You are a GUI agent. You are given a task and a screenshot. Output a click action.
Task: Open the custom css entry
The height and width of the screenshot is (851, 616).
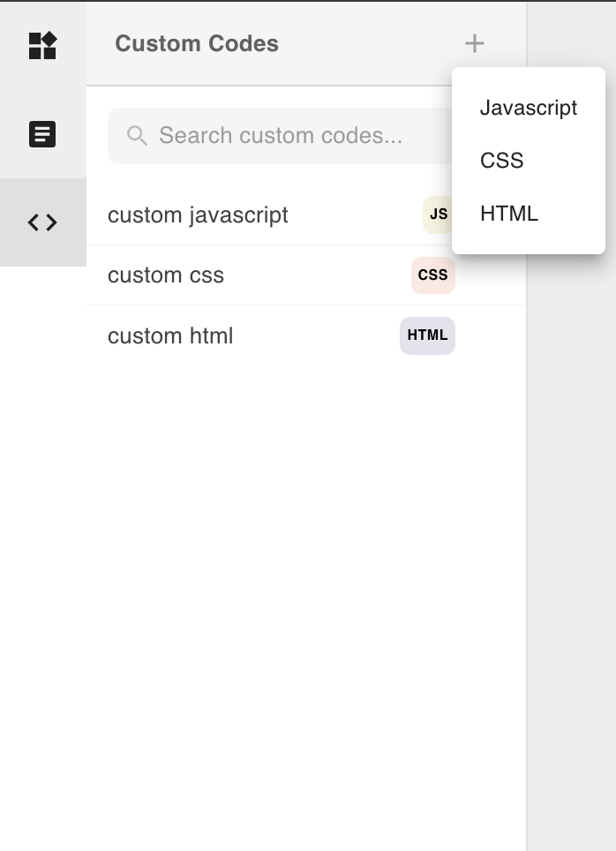166,275
